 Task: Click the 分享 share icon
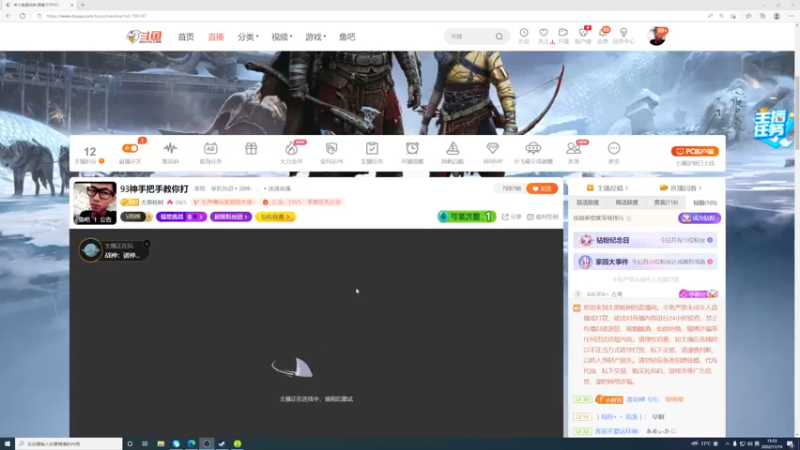[x=511, y=217]
